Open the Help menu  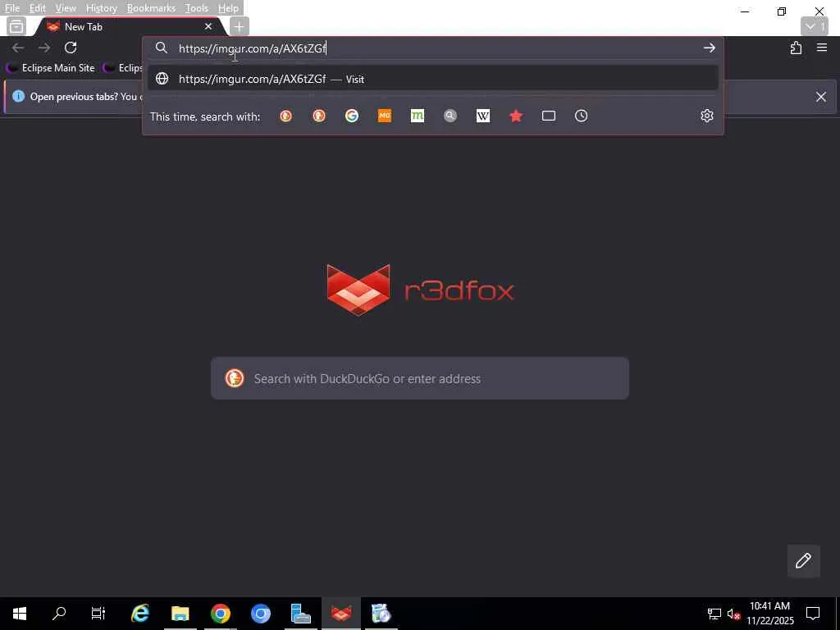228,8
